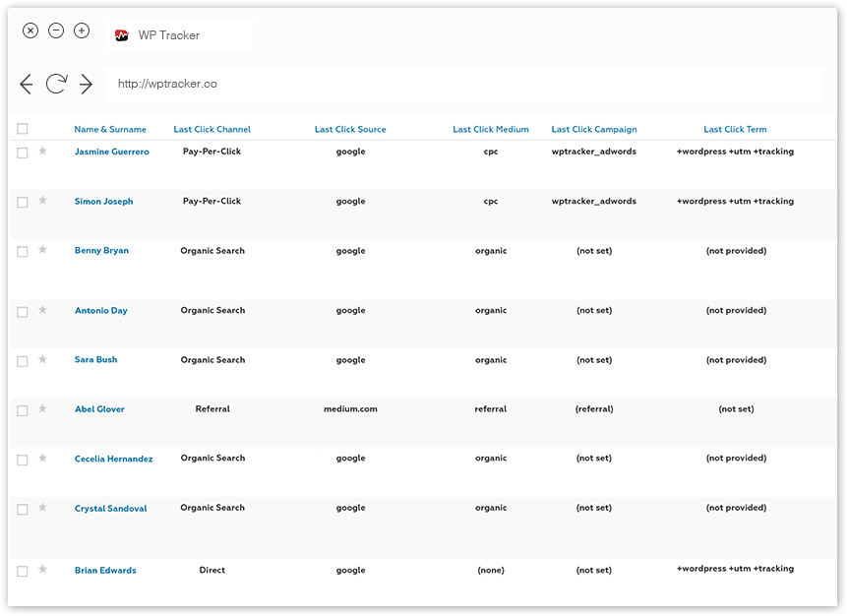Sort by Last Click Channel header

tap(212, 129)
